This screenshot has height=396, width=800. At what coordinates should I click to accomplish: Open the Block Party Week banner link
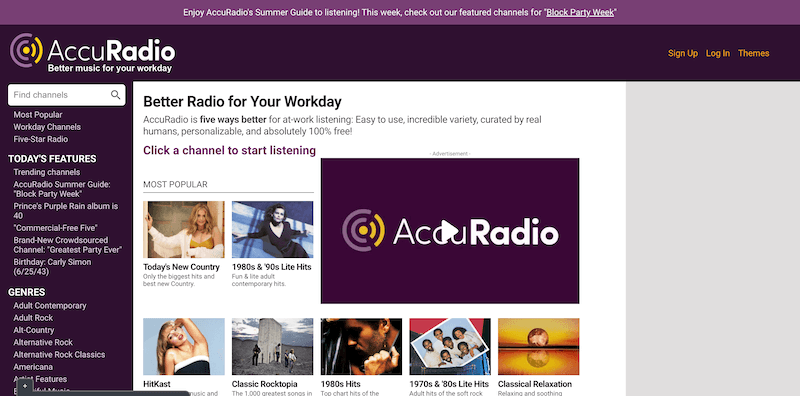click(580, 12)
